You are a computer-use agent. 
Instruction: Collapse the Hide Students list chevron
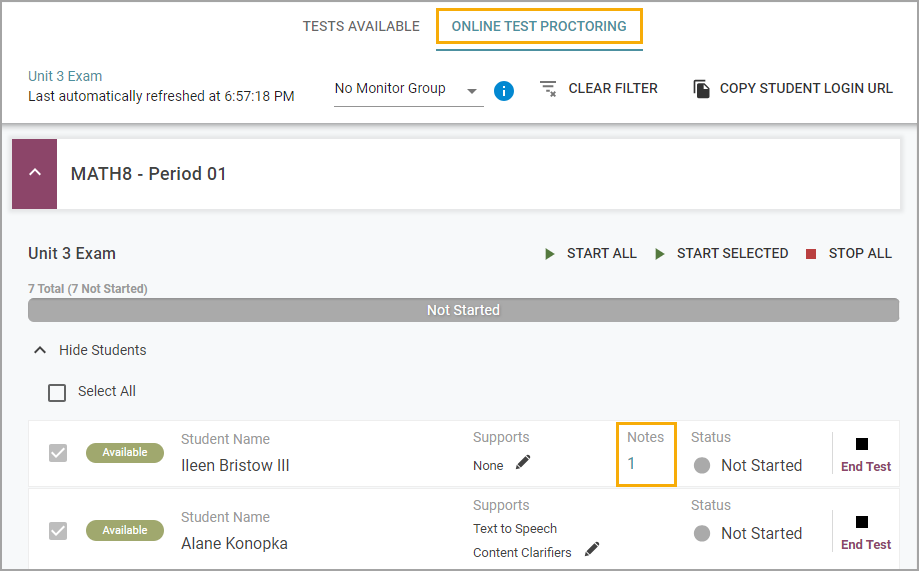(40, 350)
